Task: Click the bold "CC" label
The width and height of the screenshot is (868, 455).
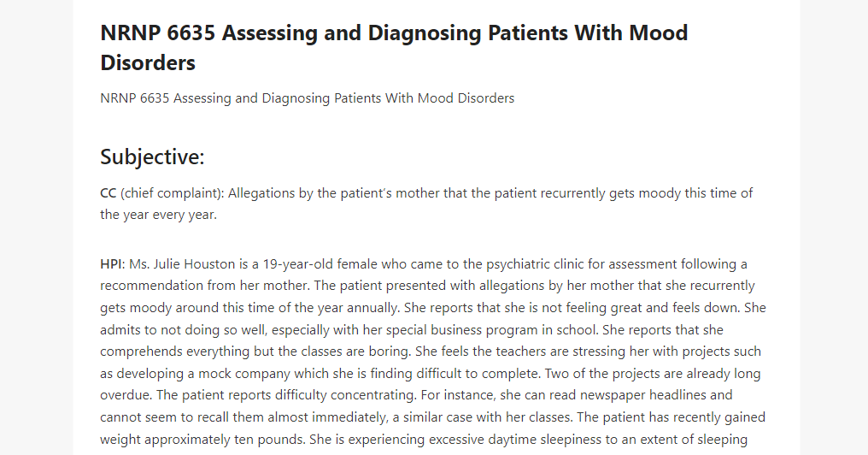Action: click(x=108, y=193)
